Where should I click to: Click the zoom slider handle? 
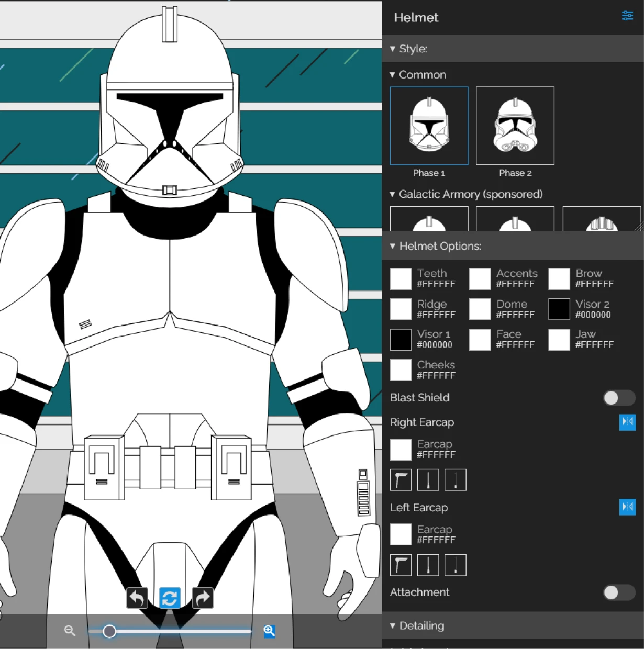(x=109, y=631)
